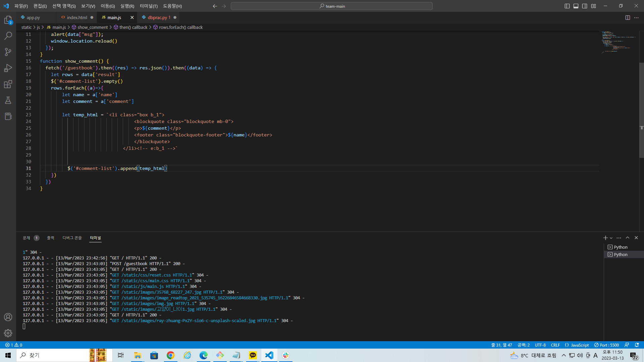The image size is (644, 362).
Task: Open the Explorer view in activity bar
Action: [8, 20]
